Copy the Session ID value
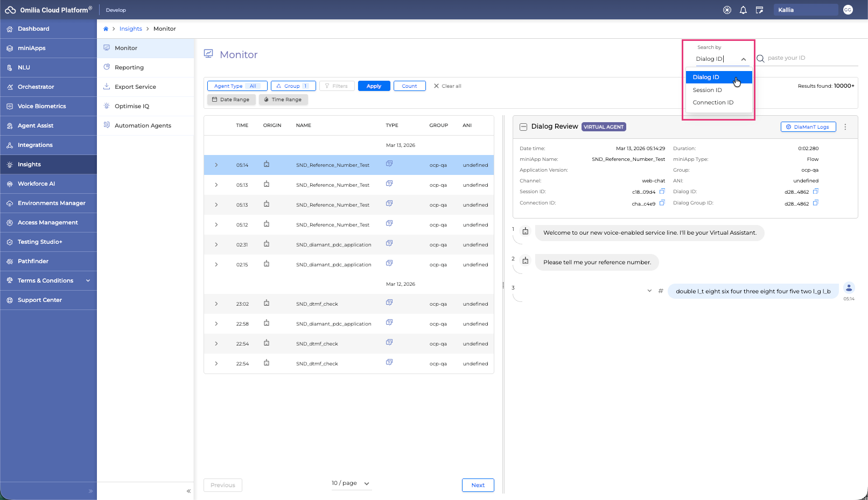The width and height of the screenshot is (868, 500). click(x=662, y=192)
